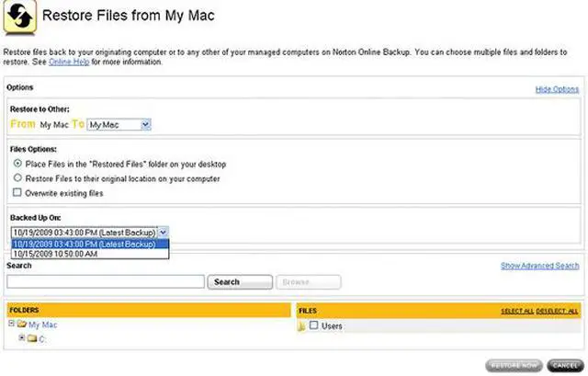Check the Users folder checkbox
The height and width of the screenshot is (376, 588).
pos(313,325)
